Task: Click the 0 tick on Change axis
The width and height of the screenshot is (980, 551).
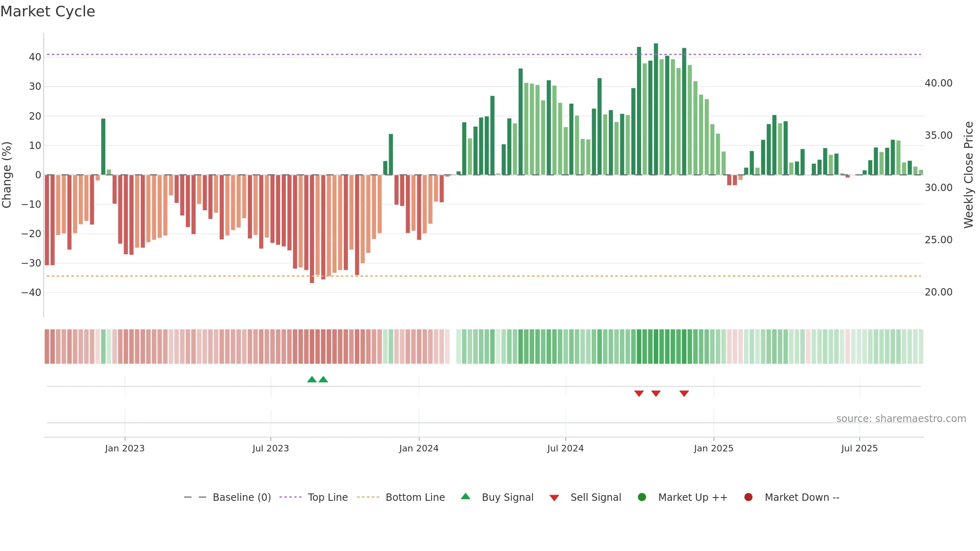Action: click(x=38, y=175)
